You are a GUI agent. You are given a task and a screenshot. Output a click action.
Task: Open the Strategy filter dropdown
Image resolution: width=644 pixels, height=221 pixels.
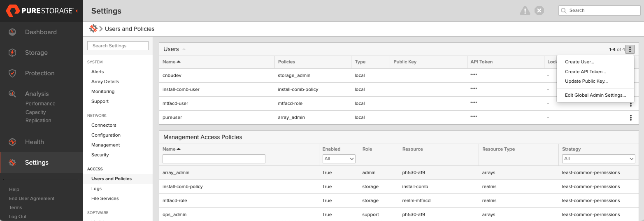pos(598,159)
